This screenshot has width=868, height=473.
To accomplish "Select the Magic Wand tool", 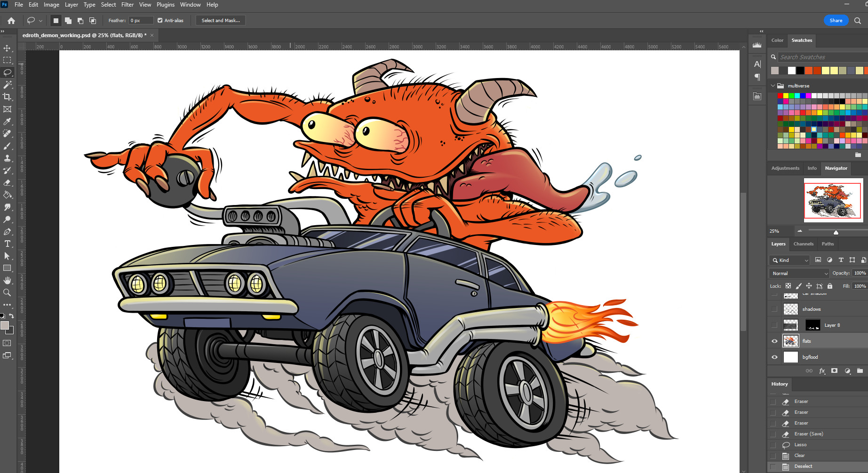I will [x=7, y=85].
